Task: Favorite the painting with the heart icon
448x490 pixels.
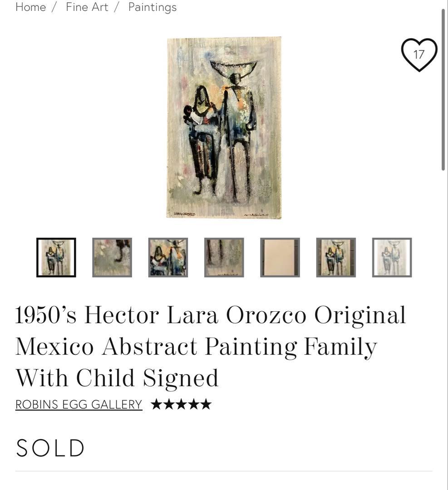Action: tap(418, 54)
